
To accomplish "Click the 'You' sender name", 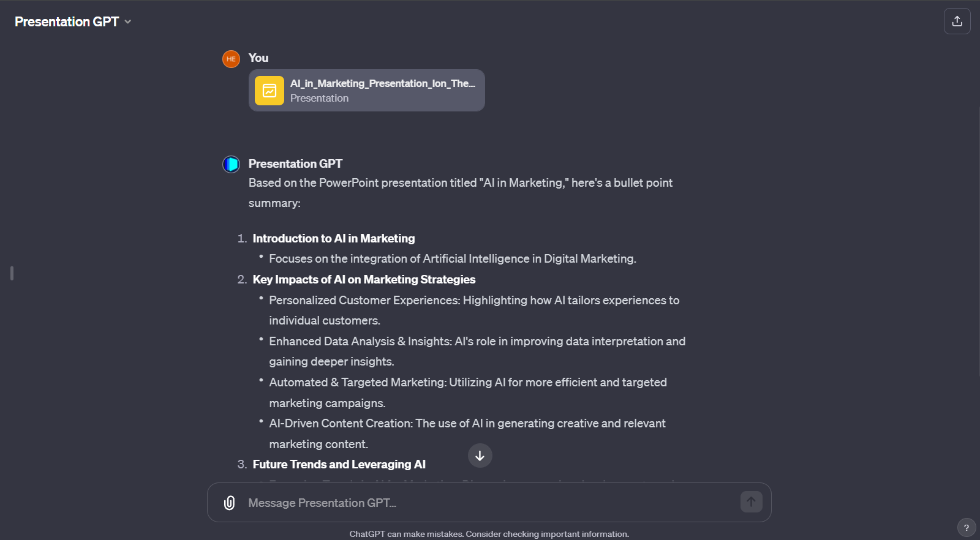I will point(258,58).
